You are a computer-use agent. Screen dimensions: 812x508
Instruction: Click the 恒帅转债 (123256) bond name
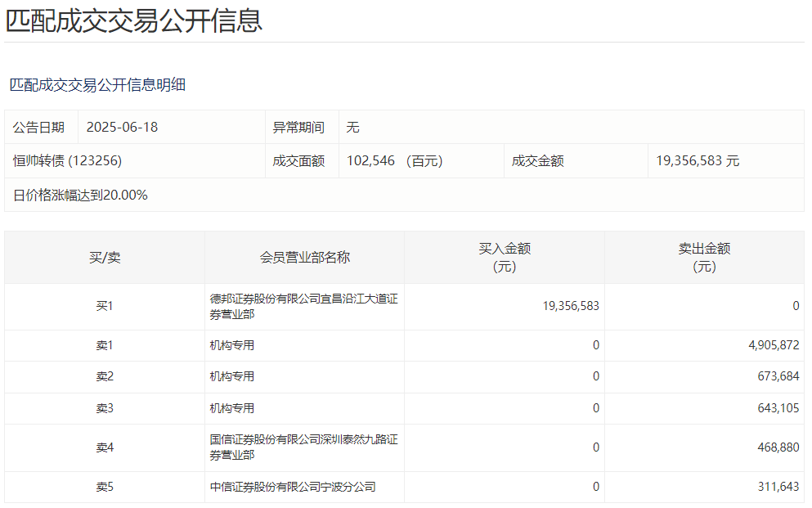click(67, 161)
